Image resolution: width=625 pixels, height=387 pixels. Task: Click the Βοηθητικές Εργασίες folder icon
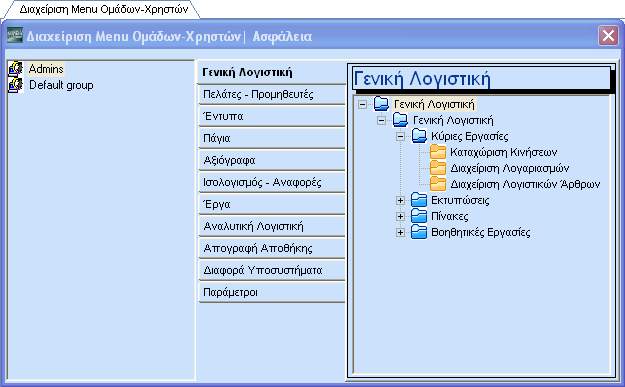coord(419,232)
